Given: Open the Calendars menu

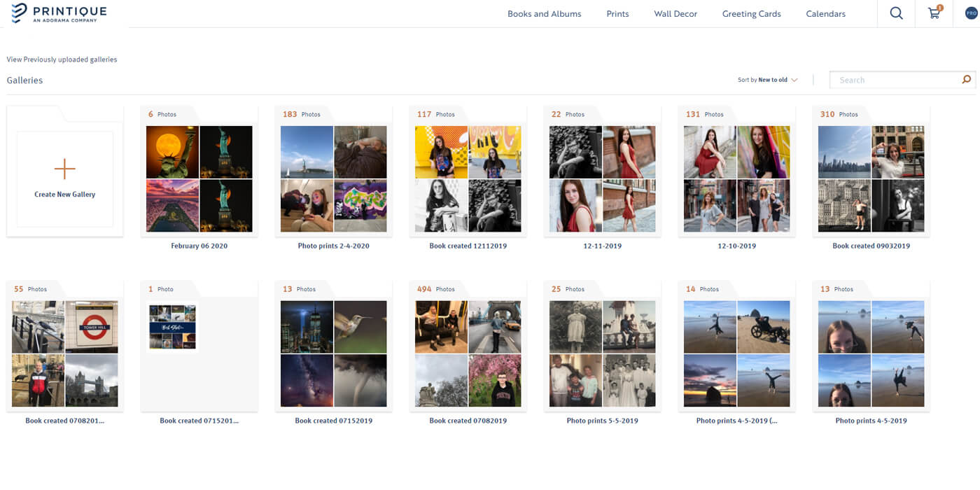Looking at the screenshot, I should [825, 13].
